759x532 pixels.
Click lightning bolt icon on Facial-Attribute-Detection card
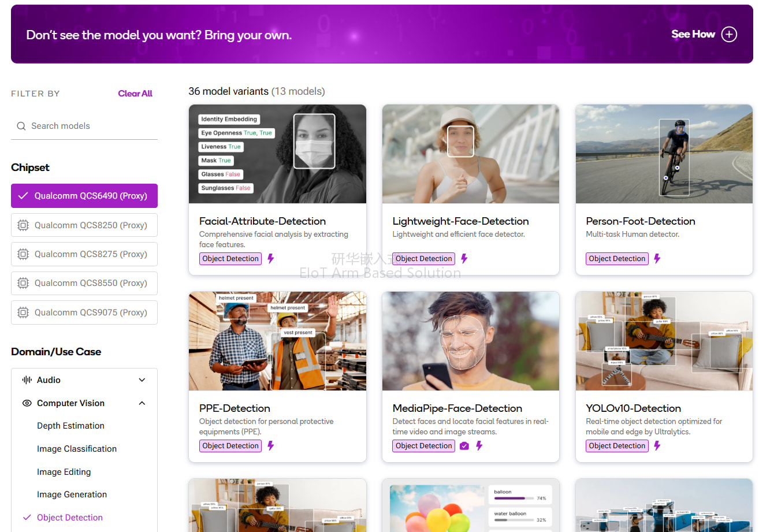[271, 259]
